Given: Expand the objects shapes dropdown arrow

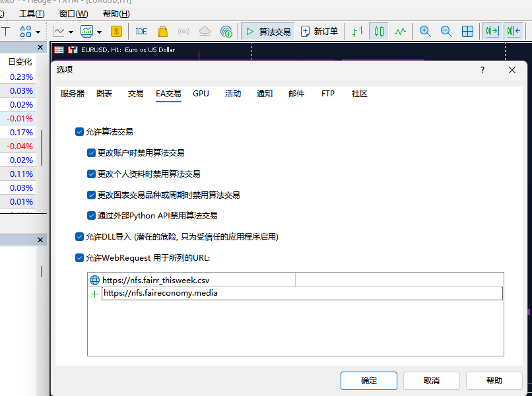Looking at the screenshot, I should pyautogui.click(x=38, y=32).
